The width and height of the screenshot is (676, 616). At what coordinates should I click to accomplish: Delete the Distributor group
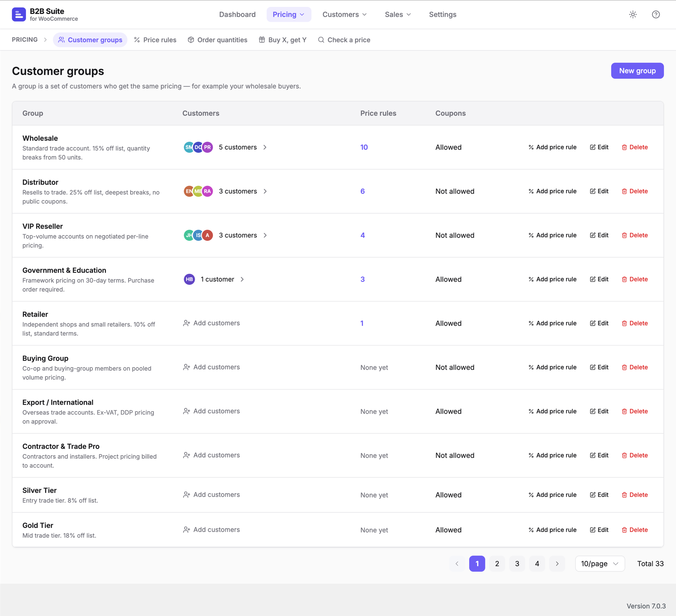point(635,191)
